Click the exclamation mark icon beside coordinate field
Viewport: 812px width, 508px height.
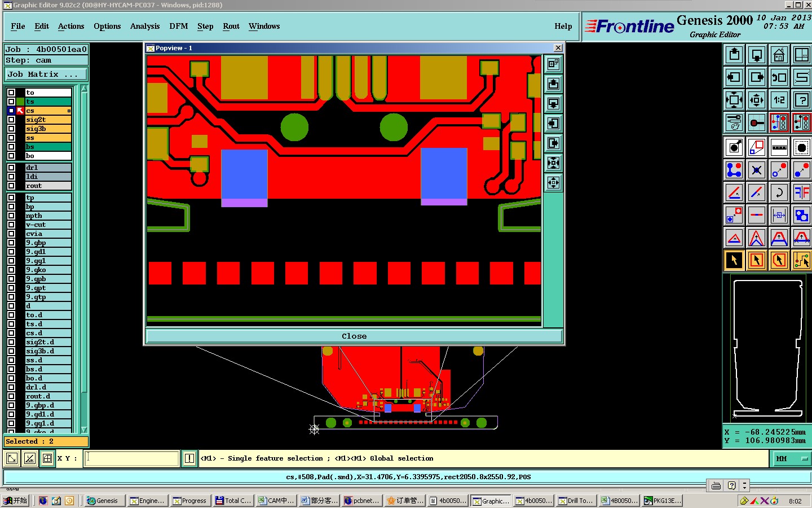click(189, 458)
